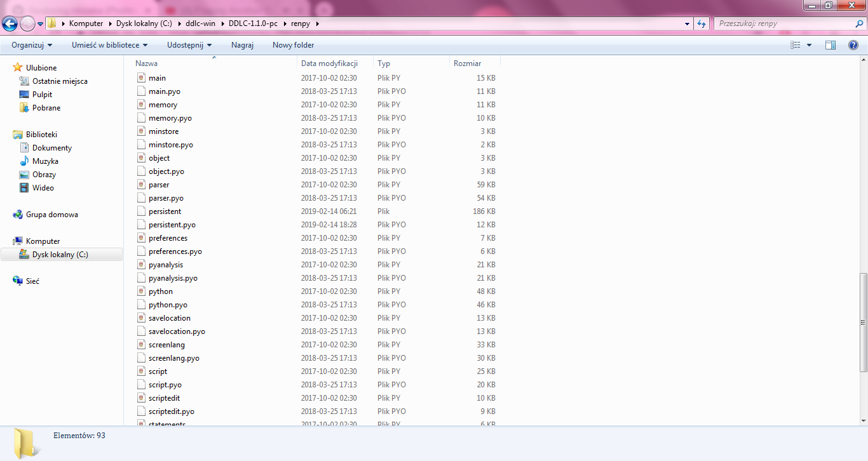Open the help icon

[853, 44]
